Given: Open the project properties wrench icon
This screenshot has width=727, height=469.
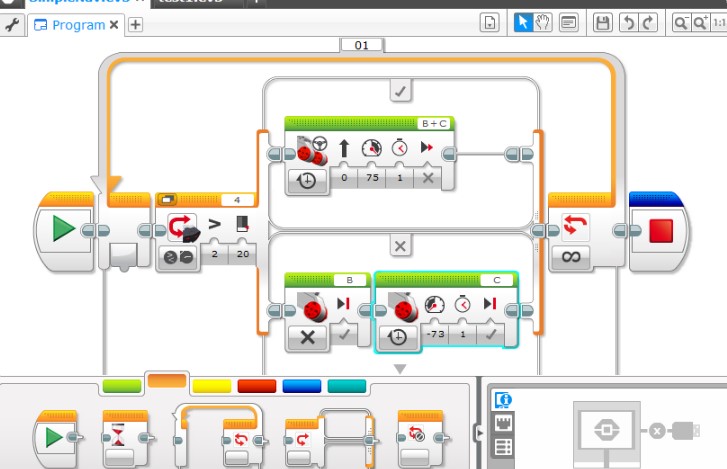Looking at the screenshot, I should 11,25.
